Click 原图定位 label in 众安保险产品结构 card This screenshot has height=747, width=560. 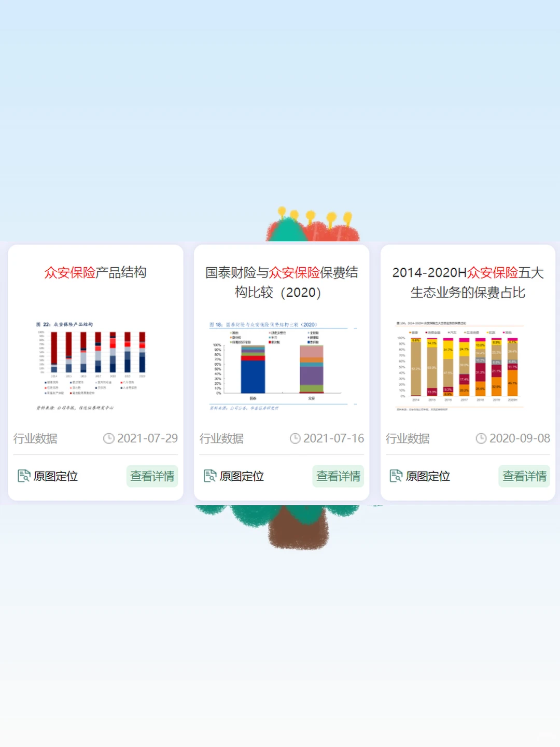point(55,476)
